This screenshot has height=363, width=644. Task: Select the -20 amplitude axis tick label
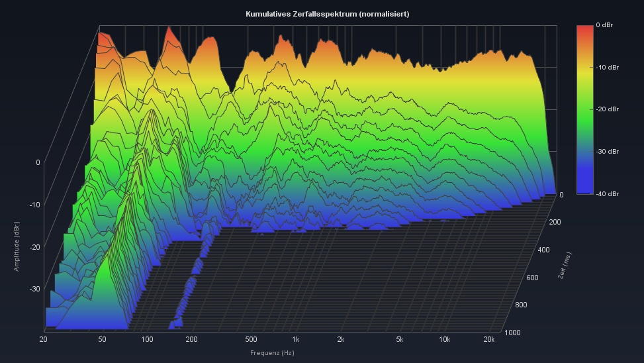[x=34, y=247]
